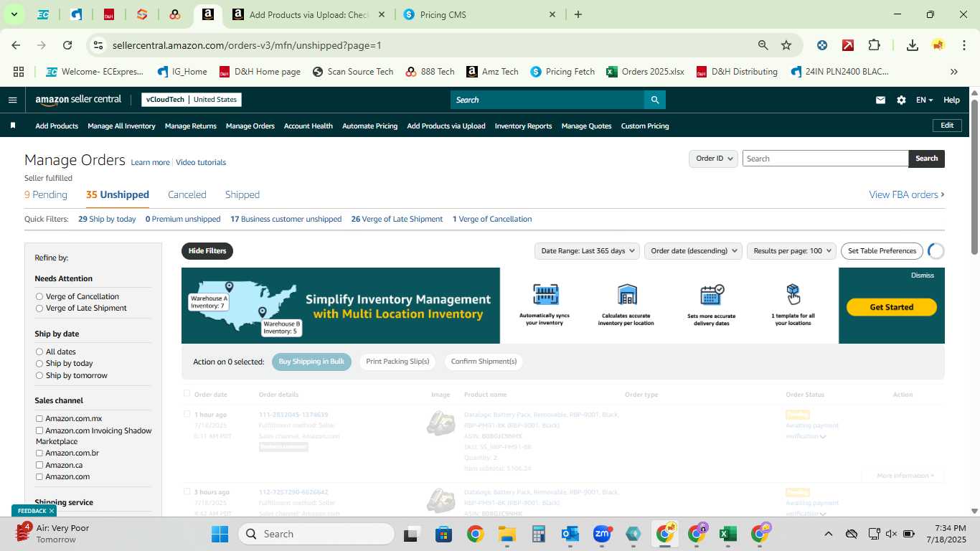Click the Set Table Preferences button
The width and height of the screenshot is (980, 551).
pyautogui.click(x=882, y=250)
